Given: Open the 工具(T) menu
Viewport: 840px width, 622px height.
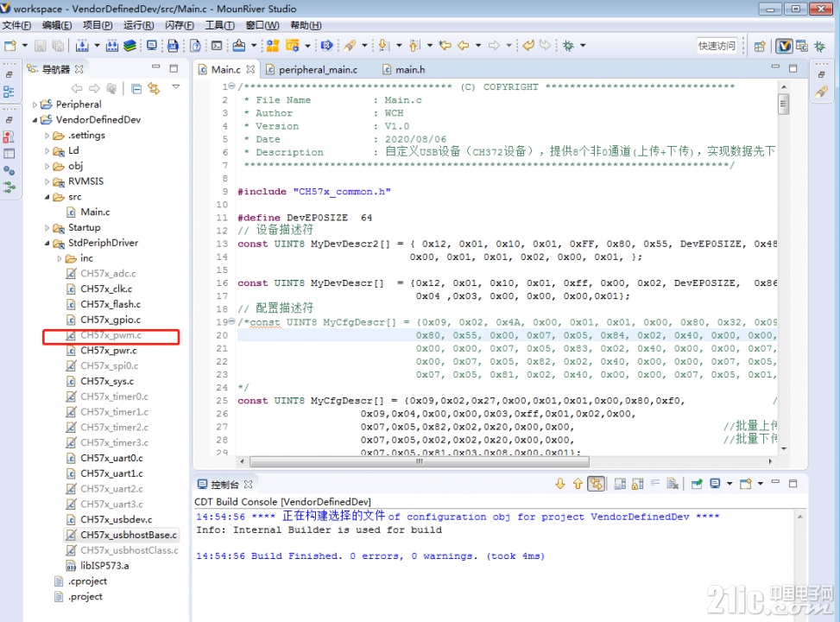Looking at the screenshot, I should 219,25.
